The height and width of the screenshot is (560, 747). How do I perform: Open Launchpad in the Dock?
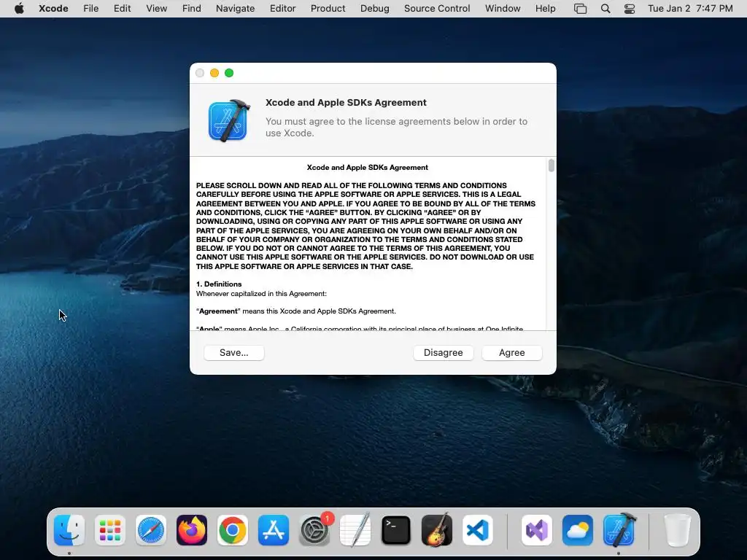pyautogui.click(x=110, y=530)
